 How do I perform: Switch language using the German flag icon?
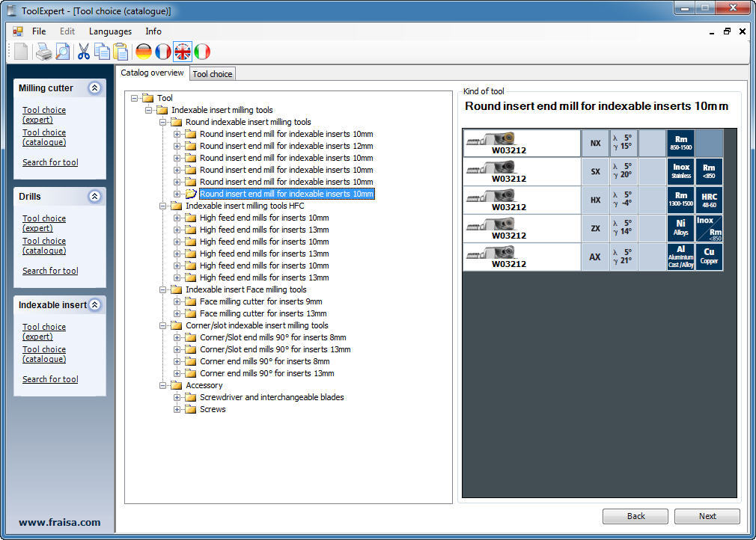coord(142,52)
